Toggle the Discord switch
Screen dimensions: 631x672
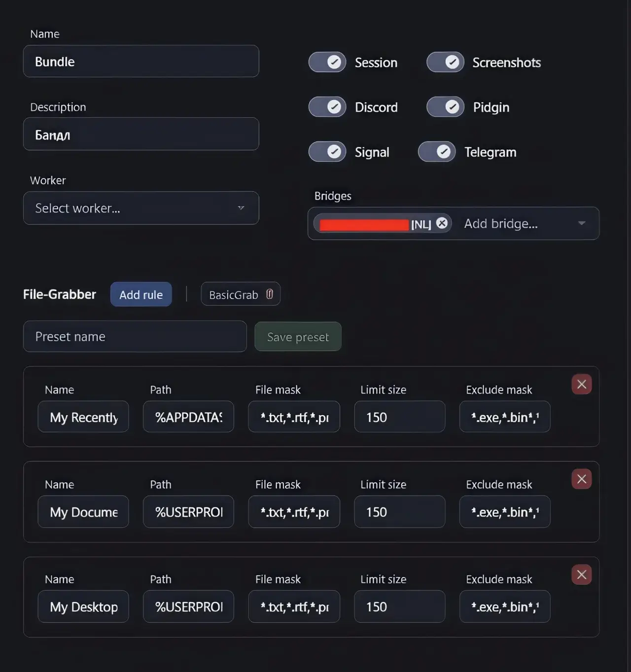327,107
